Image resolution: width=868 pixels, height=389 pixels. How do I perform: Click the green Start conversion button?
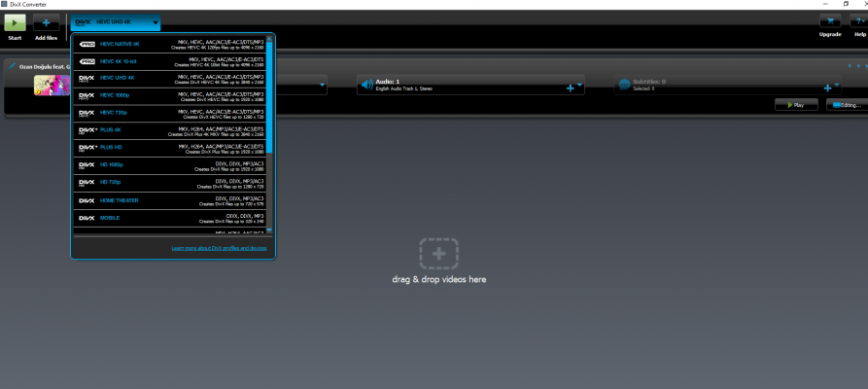(15, 22)
